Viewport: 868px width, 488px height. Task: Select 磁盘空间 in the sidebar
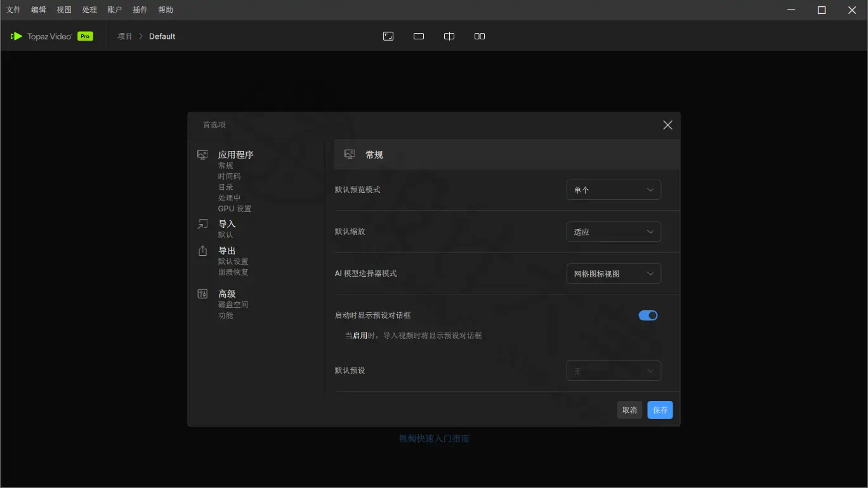click(233, 305)
